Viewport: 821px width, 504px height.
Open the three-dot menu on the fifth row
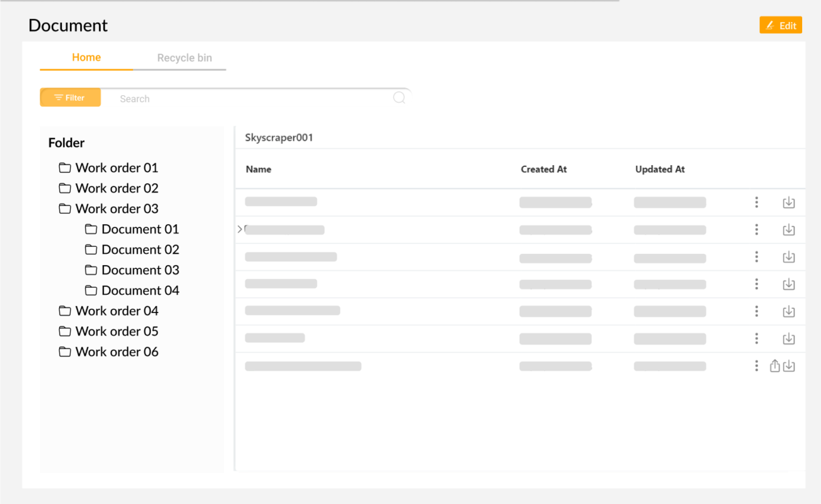click(756, 311)
